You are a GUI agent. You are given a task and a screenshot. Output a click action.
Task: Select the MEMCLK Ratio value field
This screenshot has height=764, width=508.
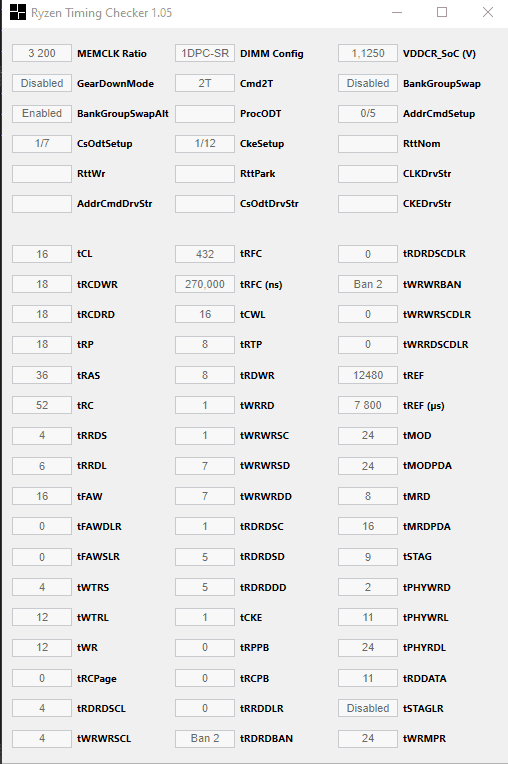point(42,53)
